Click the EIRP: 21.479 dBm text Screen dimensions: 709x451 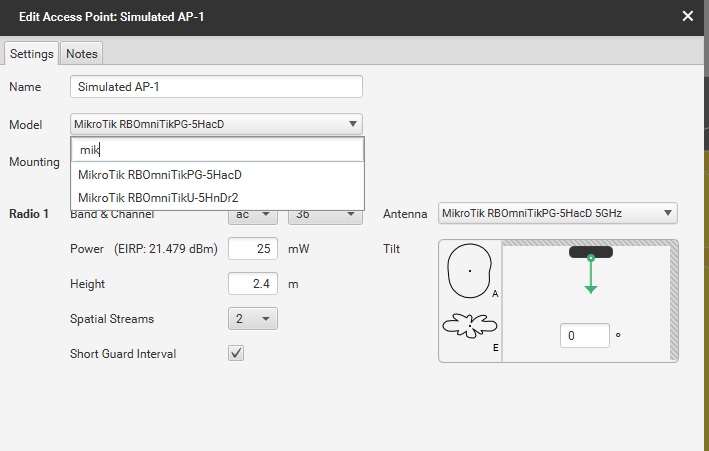click(x=165, y=249)
